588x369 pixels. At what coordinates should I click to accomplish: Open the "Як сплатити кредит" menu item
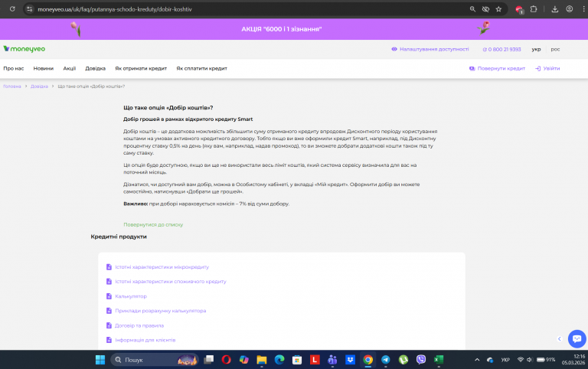[x=202, y=68]
